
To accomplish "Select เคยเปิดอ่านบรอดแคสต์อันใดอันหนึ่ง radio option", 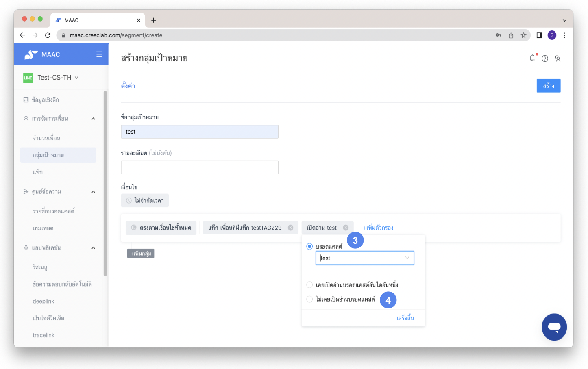I will pyautogui.click(x=309, y=285).
